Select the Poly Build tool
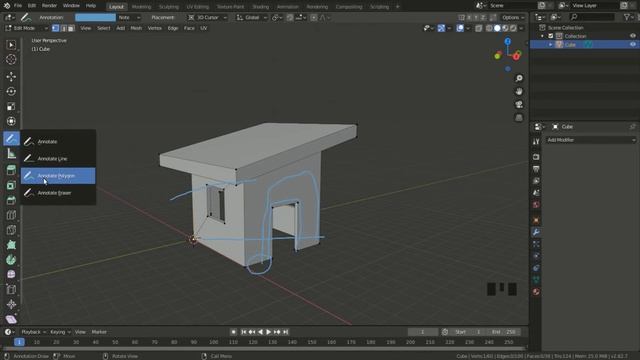The image size is (640, 360). coord(11,245)
